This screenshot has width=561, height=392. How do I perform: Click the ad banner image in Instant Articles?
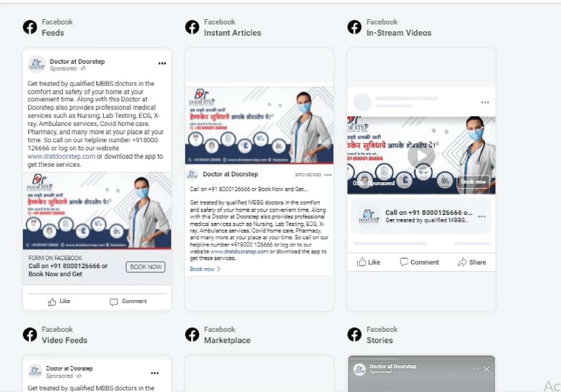click(x=259, y=125)
